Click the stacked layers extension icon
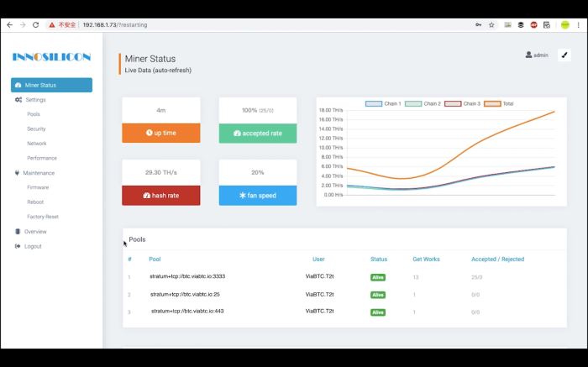Viewport: 588px width, 367px height. point(521,24)
